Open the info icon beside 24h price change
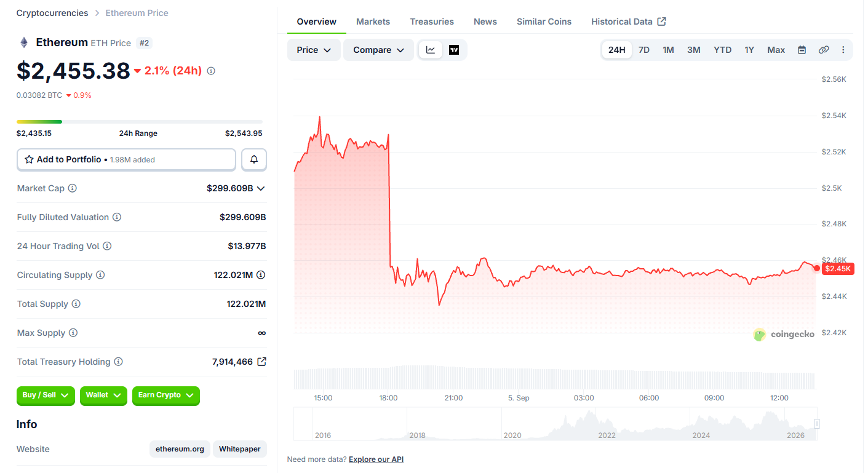The height and width of the screenshot is (473, 868). pos(211,71)
